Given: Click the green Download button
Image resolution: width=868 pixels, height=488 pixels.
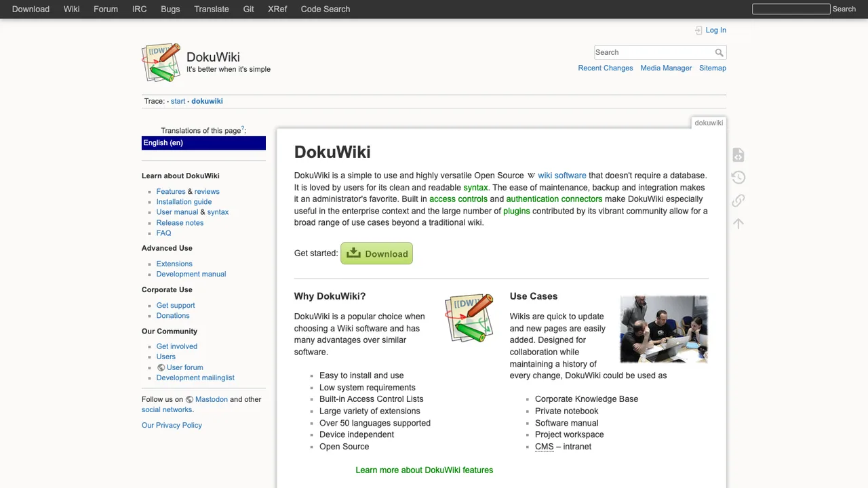Looking at the screenshot, I should pyautogui.click(x=376, y=253).
